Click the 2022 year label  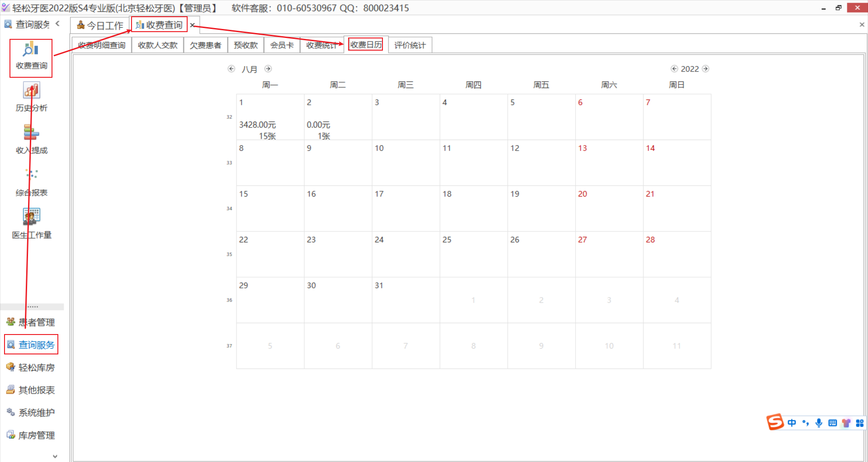pos(690,69)
